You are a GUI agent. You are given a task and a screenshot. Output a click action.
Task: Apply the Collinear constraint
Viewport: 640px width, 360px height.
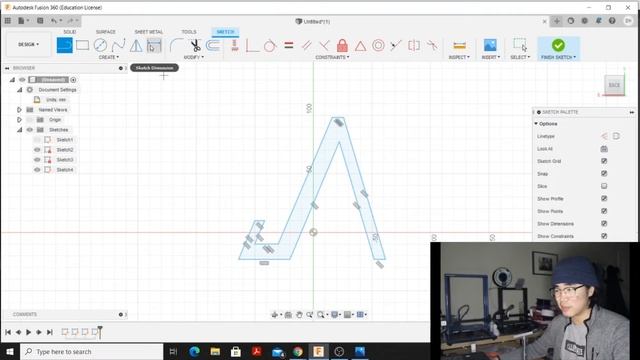396,45
